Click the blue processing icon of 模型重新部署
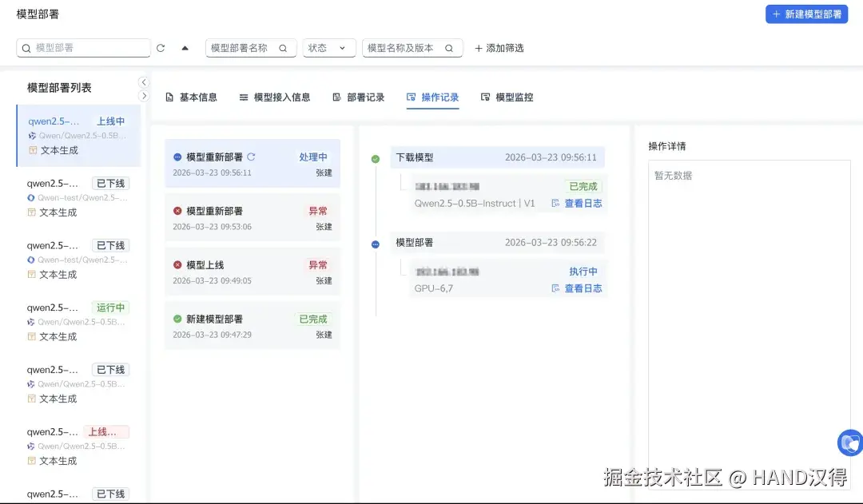863x504 pixels. point(177,157)
